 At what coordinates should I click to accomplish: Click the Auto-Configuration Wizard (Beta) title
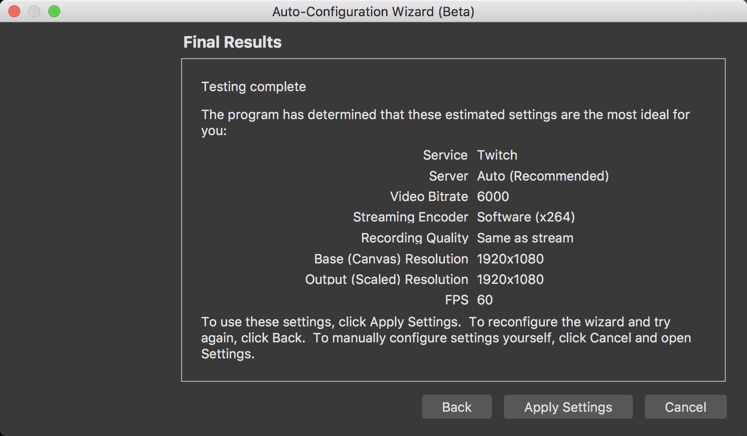tap(373, 12)
